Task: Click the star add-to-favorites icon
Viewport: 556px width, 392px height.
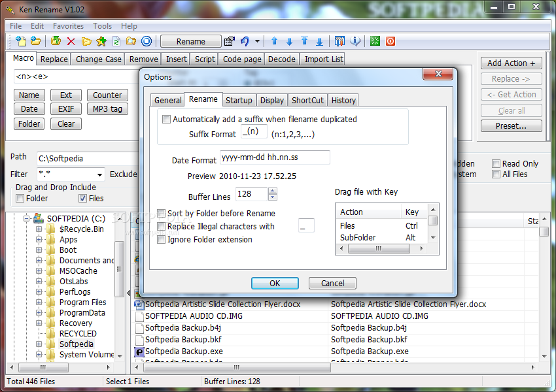Action: [x=101, y=41]
